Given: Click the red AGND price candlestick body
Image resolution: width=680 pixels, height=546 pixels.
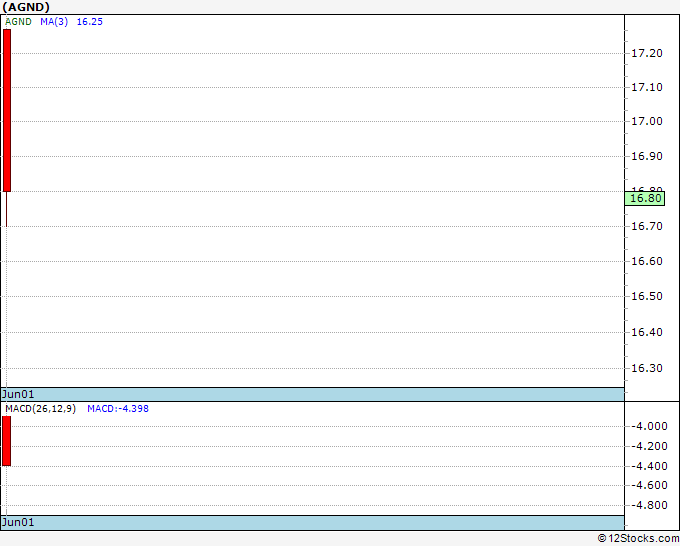Looking at the screenshot, I should 7,111.
